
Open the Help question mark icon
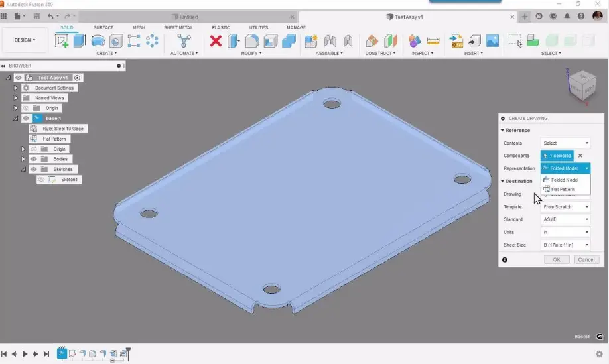click(x=581, y=17)
